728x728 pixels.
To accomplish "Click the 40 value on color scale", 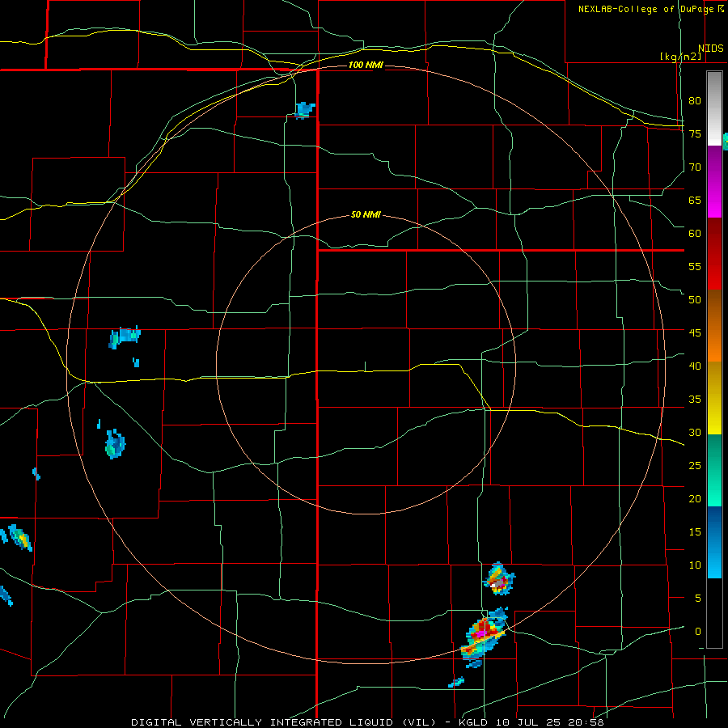I will coord(695,366).
